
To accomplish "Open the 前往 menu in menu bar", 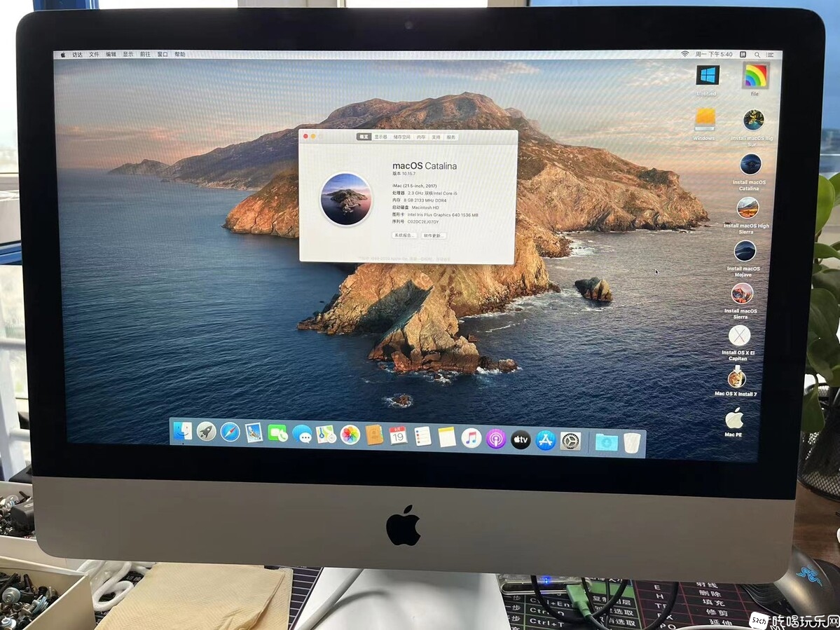I will 145,55.
